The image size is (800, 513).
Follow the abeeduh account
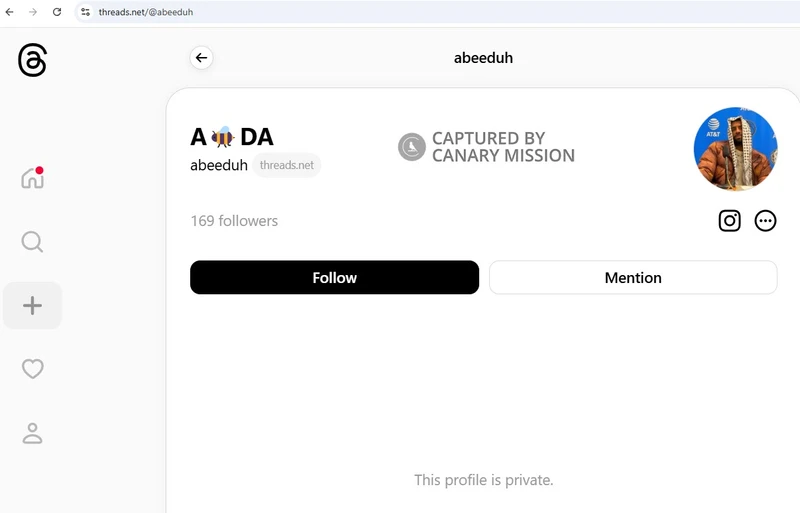(x=334, y=277)
